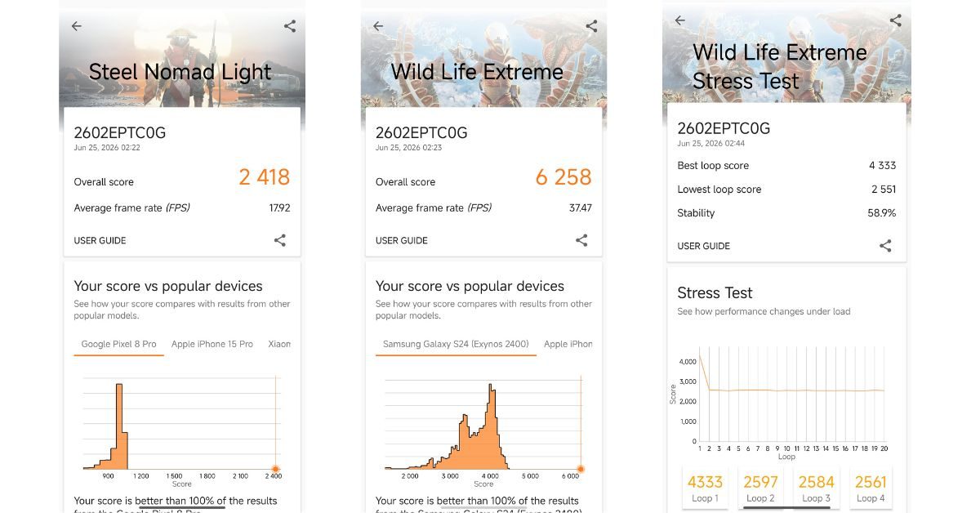Share the 2 418 score result card

tap(280, 240)
